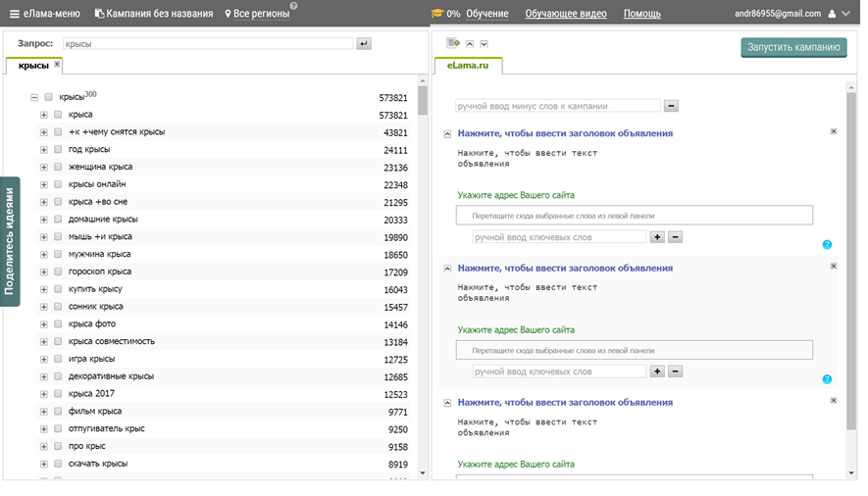Select checkbox beside 'декоративные крысы'
The image size is (868, 496).
click(58, 376)
